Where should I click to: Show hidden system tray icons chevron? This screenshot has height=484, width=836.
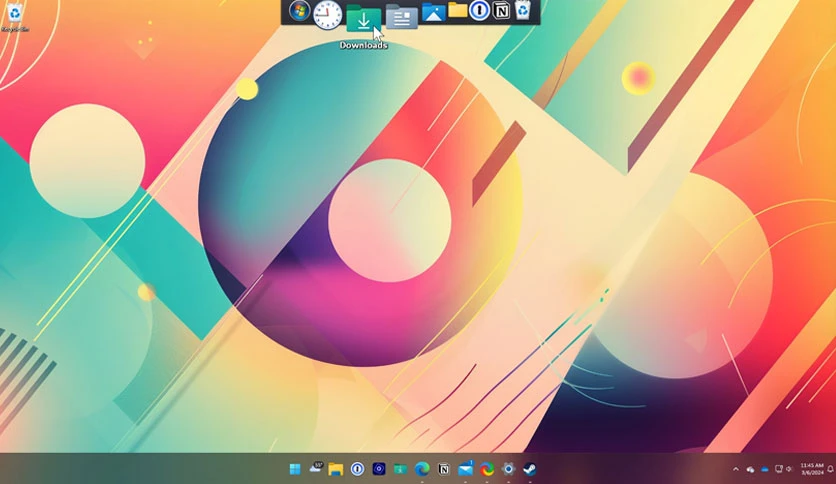point(736,469)
